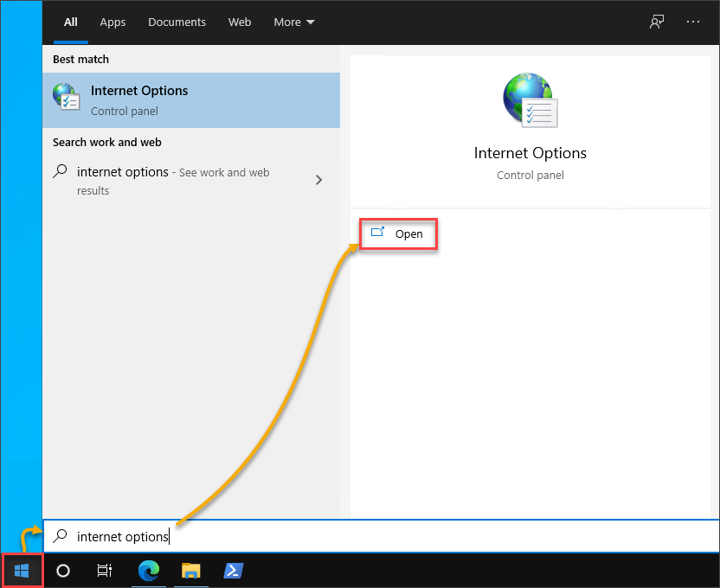Click 'internet options' work and web result
The height and width of the screenshot is (588, 720).
(x=173, y=180)
